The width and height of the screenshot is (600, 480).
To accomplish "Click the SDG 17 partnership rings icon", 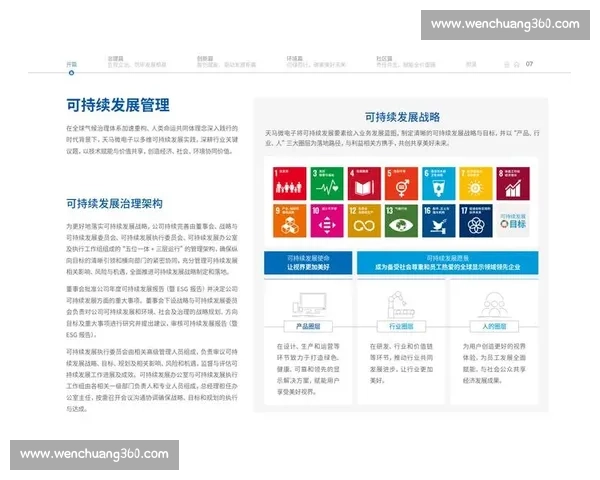I will pyautogui.click(x=474, y=220).
